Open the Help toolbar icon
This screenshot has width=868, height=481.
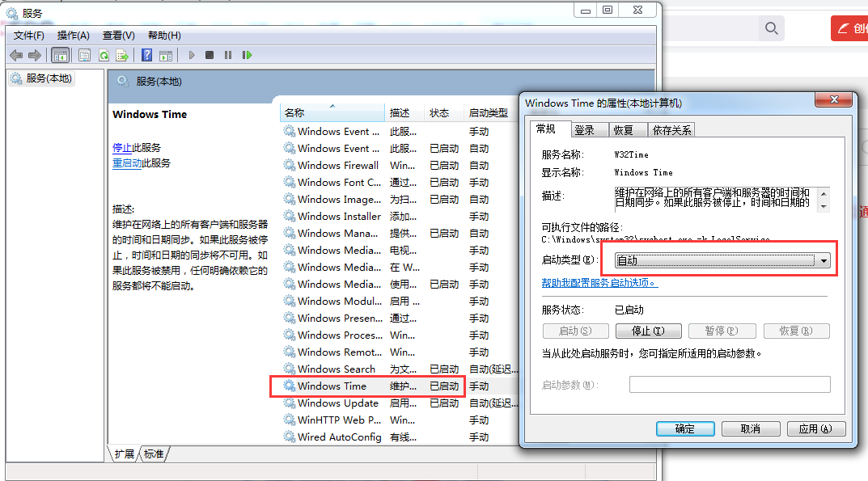point(146,55)
